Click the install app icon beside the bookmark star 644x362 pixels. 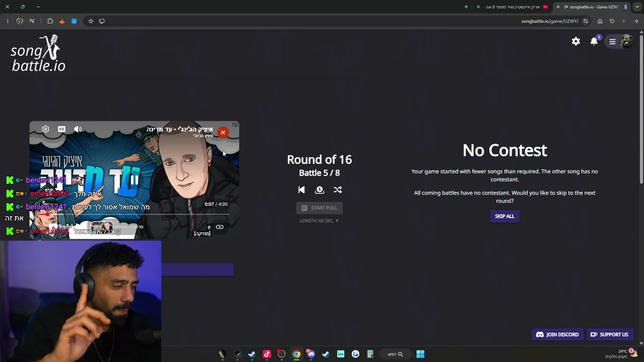[x=102, y=21]
